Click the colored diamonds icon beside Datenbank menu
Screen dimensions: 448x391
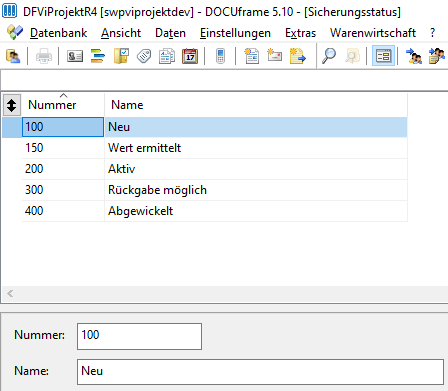point(15,32)
